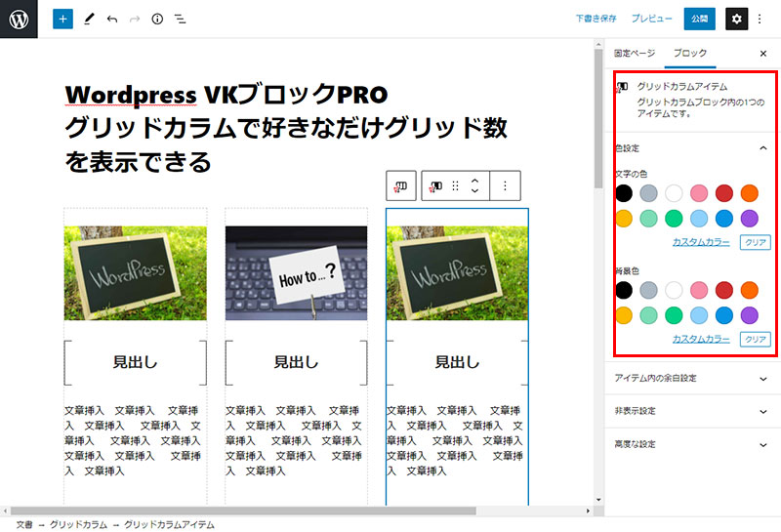The height and width of the screenshot is (532, 781).
Task: Open the list view outline icon
Action: click(180, 19)
